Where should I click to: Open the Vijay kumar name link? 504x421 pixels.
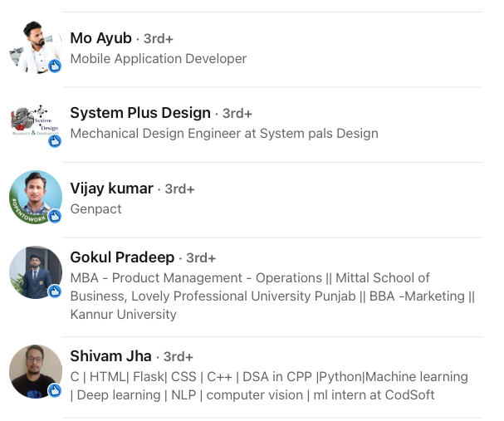(x=111, y=188)
